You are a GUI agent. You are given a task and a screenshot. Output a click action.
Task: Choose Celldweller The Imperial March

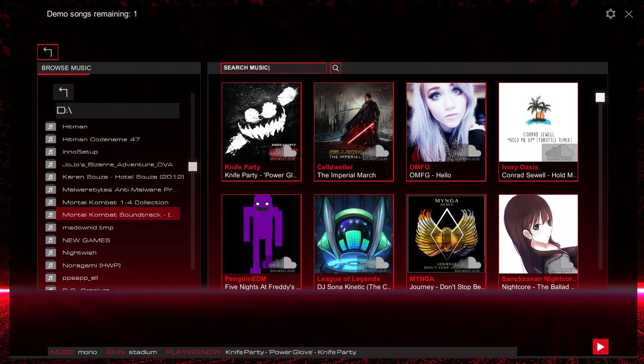tap(354, 131)
